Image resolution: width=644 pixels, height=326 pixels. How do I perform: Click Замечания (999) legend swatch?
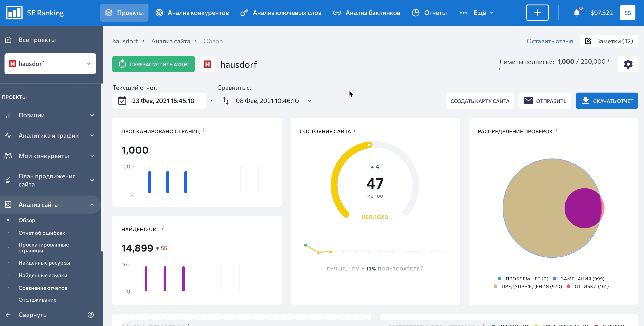[x=554, y=278]
